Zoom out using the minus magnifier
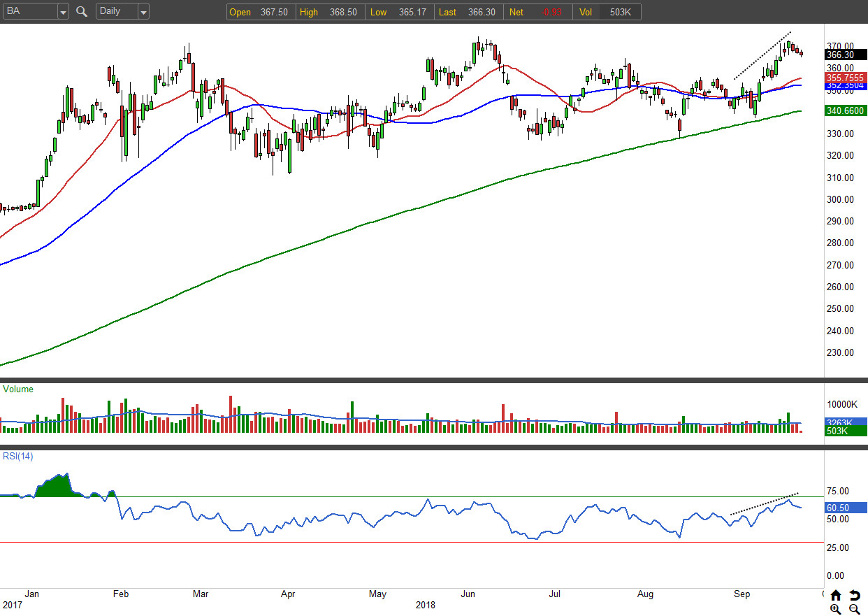This screenshot has width=868, height=616. point(854,609)
